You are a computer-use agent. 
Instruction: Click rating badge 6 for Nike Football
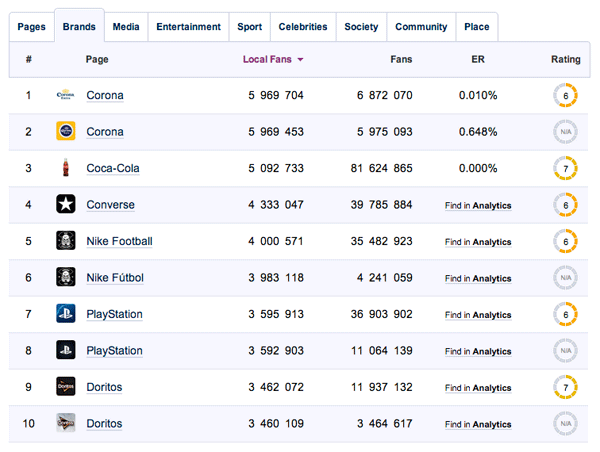tap(566, 241)
